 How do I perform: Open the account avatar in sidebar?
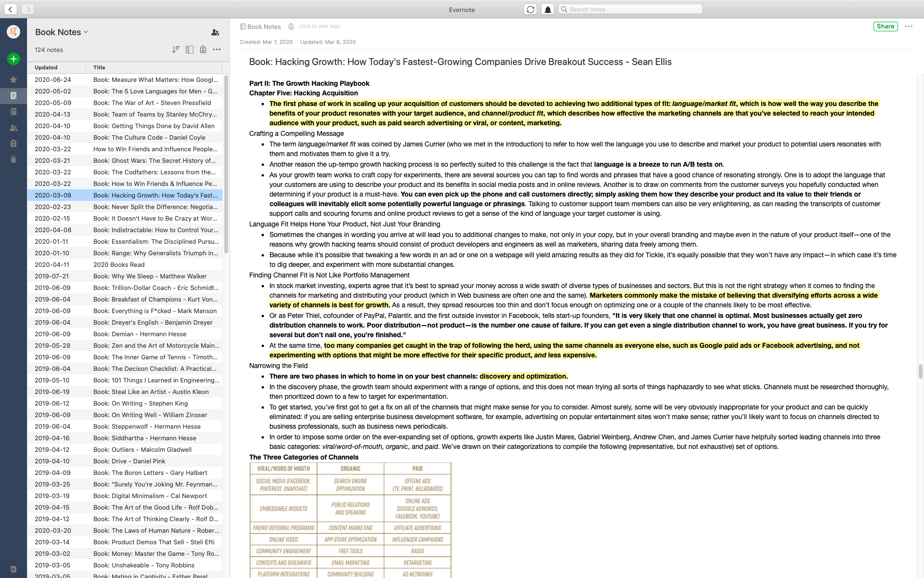[13, 32]
